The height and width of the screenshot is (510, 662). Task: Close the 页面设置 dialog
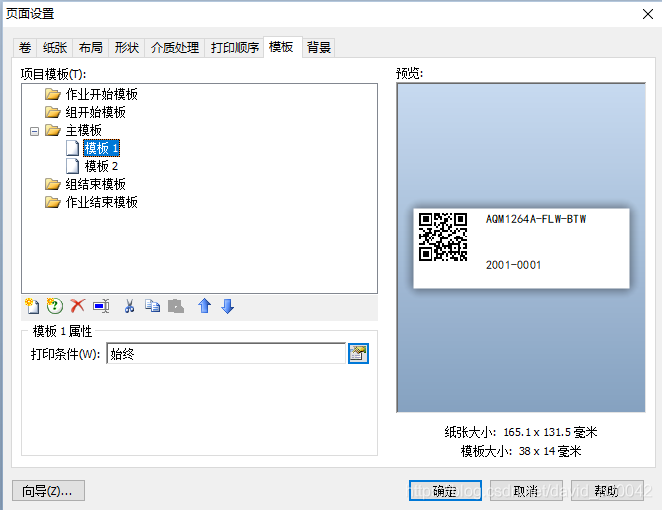tap(648, 14)
